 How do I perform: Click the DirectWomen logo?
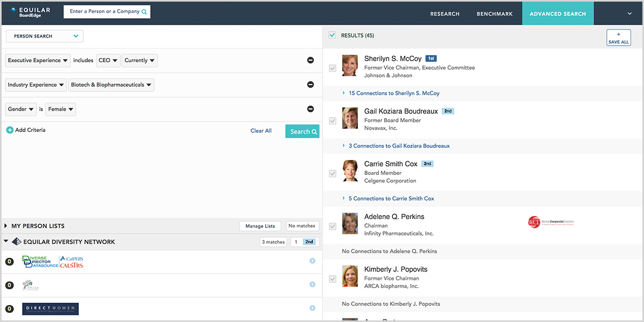(x=50, y=309)
